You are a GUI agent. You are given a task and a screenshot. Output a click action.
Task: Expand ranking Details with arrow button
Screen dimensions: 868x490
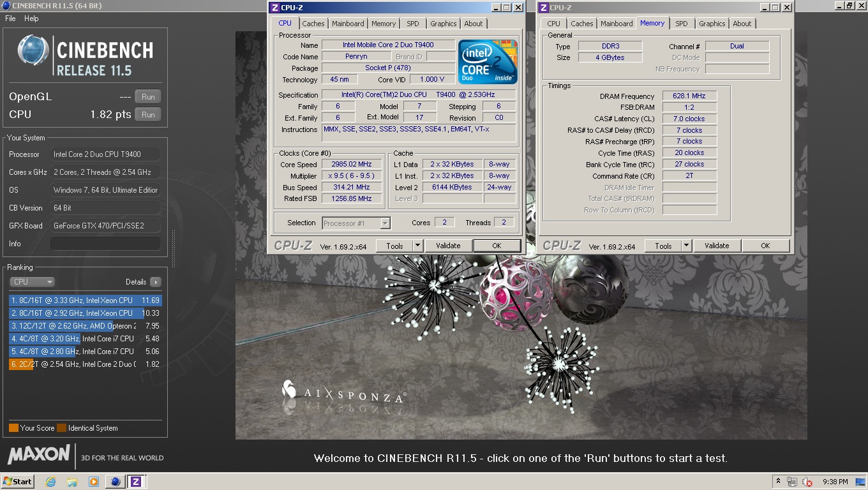point(156,281)
